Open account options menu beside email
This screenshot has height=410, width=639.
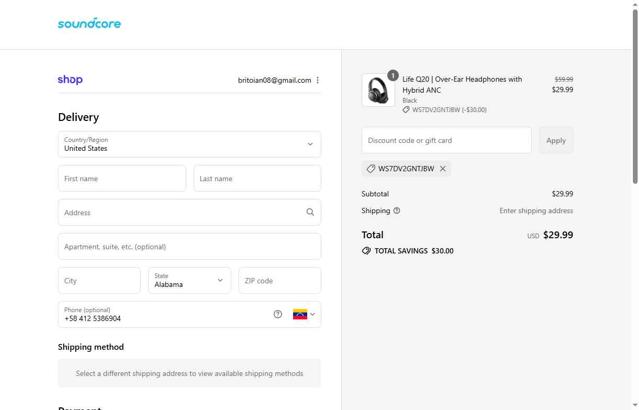317,80
